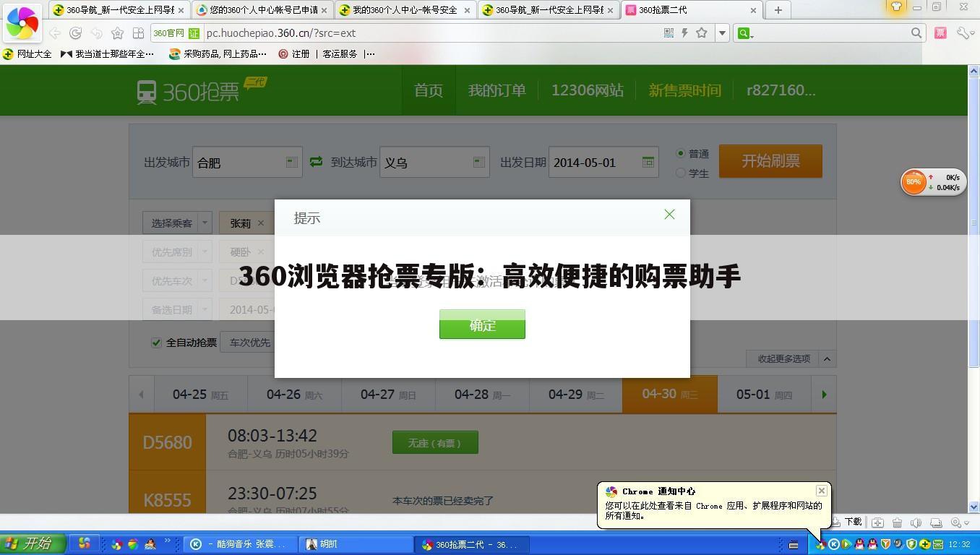Click the 80% network speed floating ball

click(914, 182)
